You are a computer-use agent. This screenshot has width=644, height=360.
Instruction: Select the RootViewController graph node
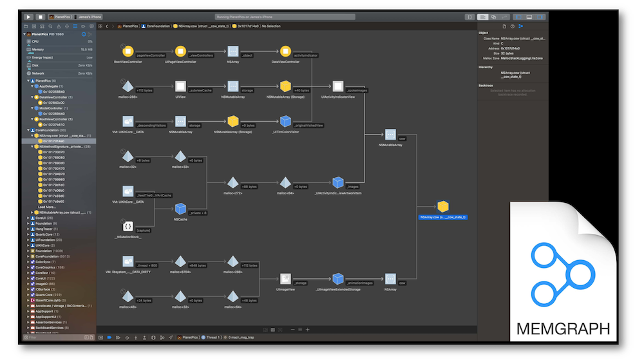click(x=128, y=52)
